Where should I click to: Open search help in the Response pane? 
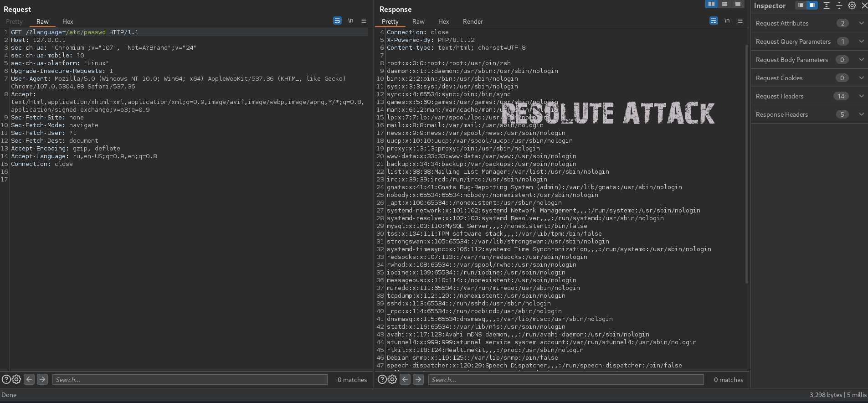pyautogui.click(x=382, y=379)
